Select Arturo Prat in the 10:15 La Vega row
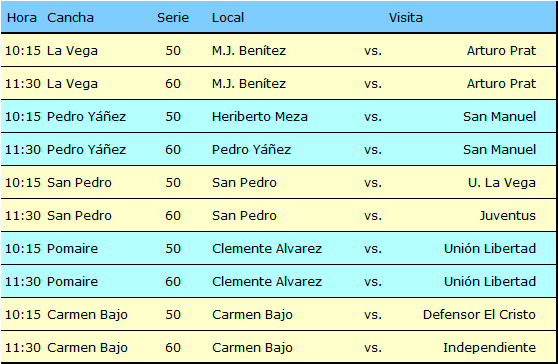Screen dimensions: 558x364 point(501,51)
